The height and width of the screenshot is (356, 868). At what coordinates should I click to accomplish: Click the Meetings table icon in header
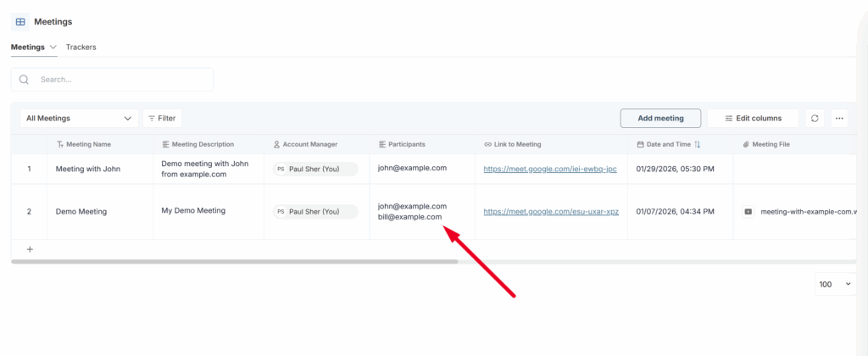20,21
